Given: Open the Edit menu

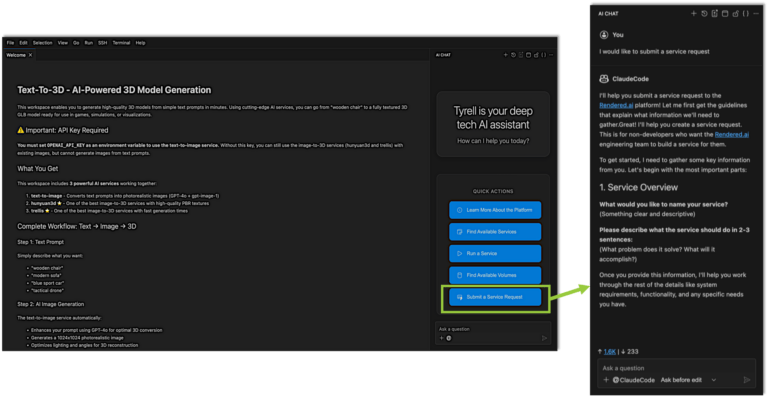Looking at the screenshot, I should point(23,43).
